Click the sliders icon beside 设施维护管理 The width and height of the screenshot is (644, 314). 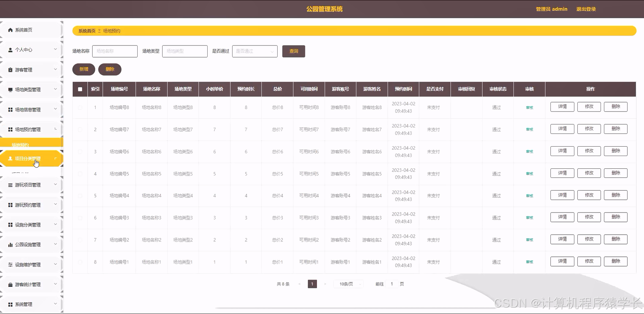pyautogui.click(x=10, y=265)
